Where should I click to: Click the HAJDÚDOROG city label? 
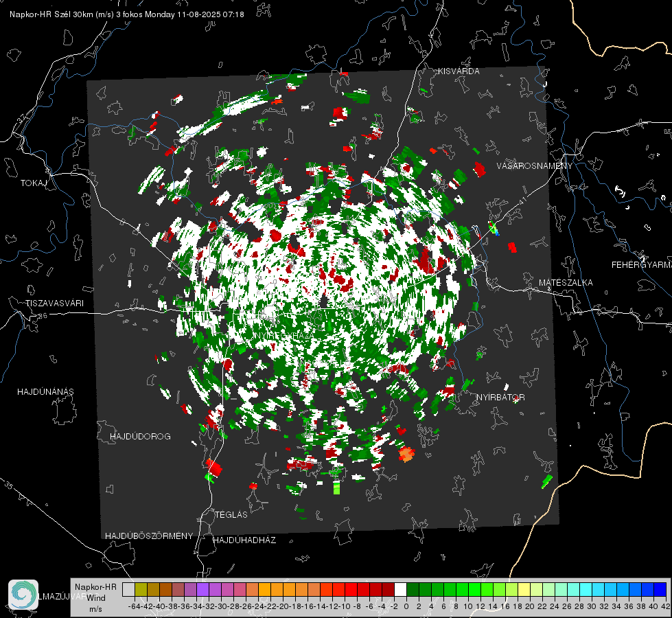click(x=140, y=437)
